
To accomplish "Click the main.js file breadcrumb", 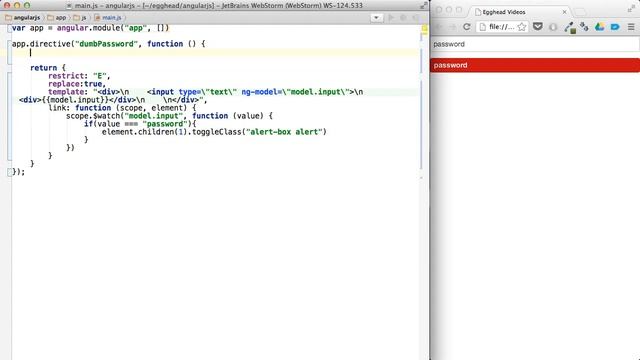I will pos(108,18).
